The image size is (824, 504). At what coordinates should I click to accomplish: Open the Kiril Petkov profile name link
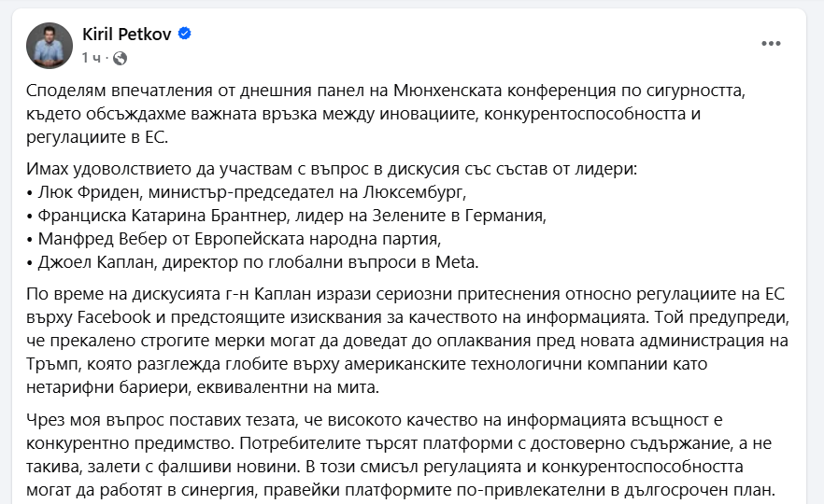pos(128,35)
